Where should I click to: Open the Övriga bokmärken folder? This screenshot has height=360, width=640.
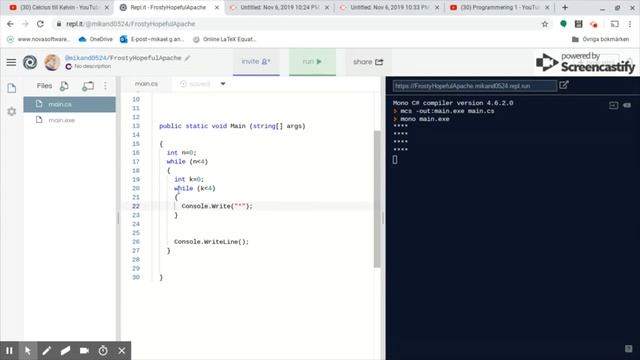[600, 39]
